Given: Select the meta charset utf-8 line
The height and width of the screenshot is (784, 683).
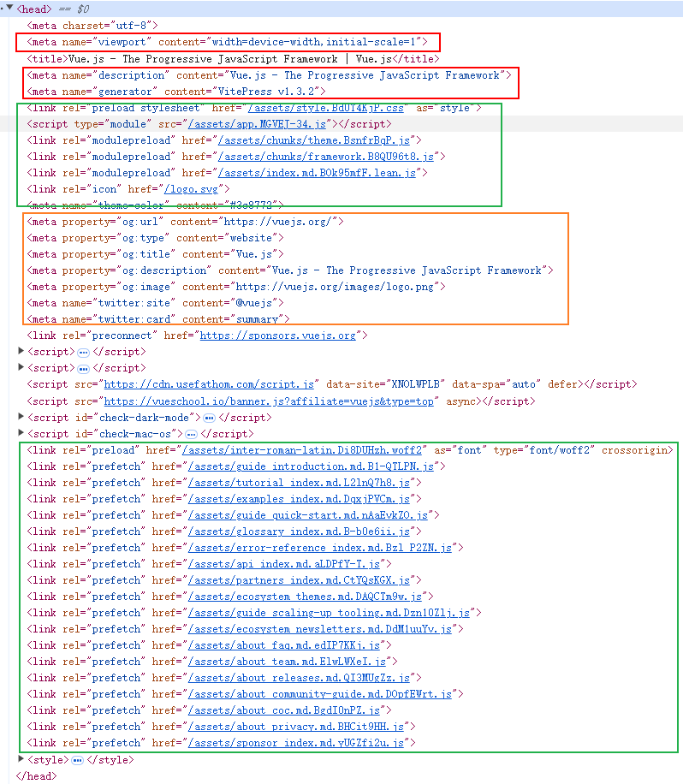Looking at the screenshot, I should pos(92,26).
